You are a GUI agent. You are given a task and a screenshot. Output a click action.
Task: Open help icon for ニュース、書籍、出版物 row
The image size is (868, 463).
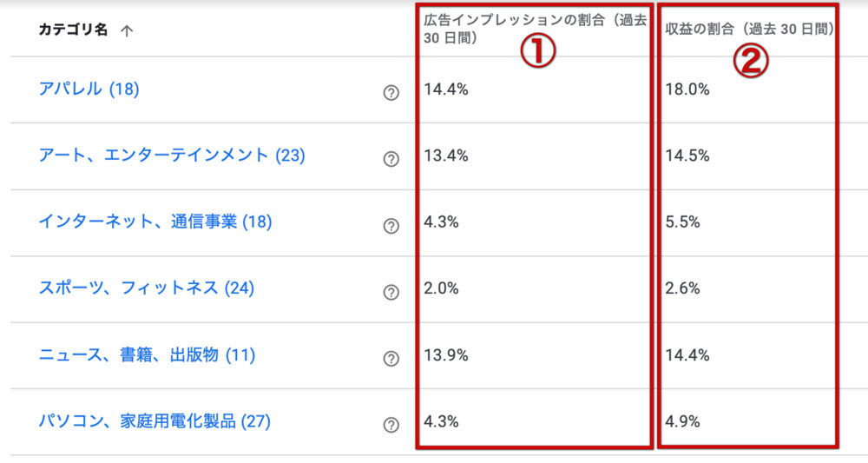pos(391,359)
